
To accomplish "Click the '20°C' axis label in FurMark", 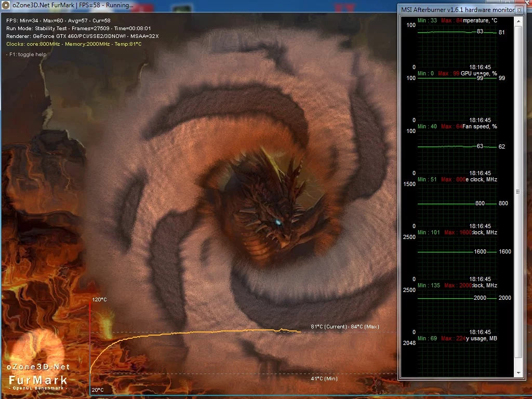I will click(98, 390).
